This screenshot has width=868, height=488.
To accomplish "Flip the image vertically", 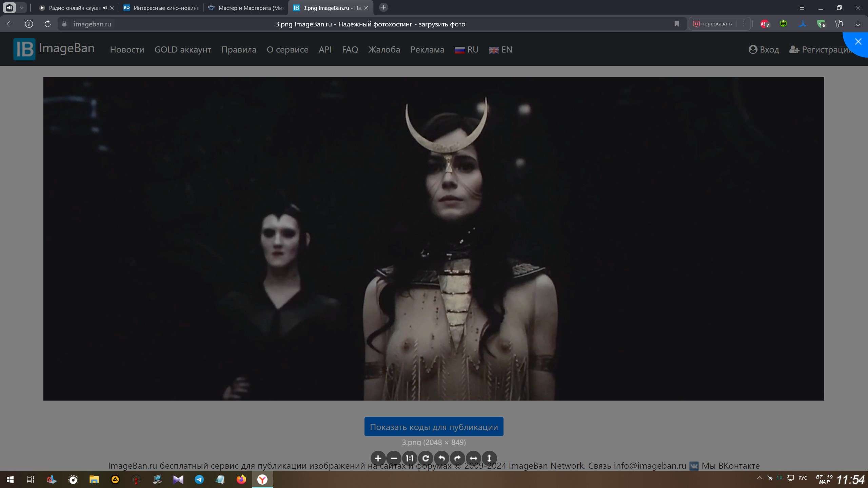I will tap(489, 459).
